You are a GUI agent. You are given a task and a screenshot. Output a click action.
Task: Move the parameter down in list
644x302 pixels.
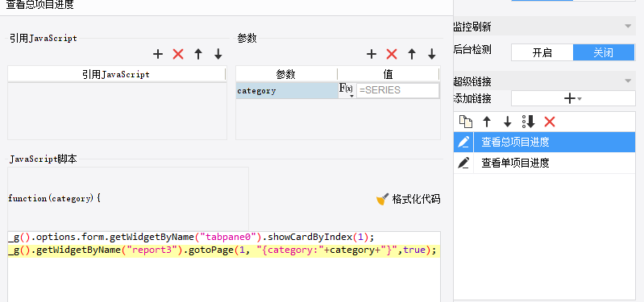pos(431,54)
